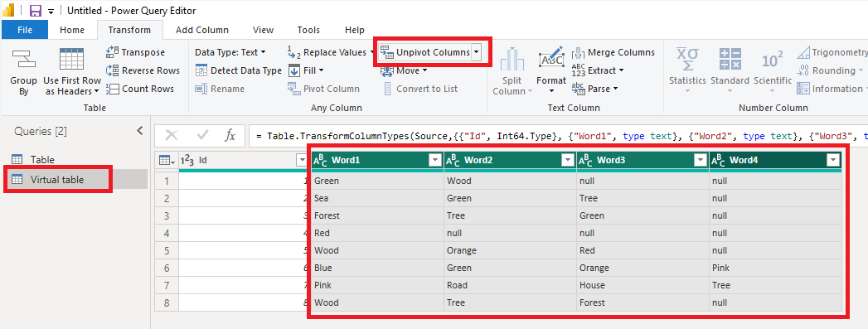
Task: Open the Word4 column filter dropdown
Action: click(833, 160)
